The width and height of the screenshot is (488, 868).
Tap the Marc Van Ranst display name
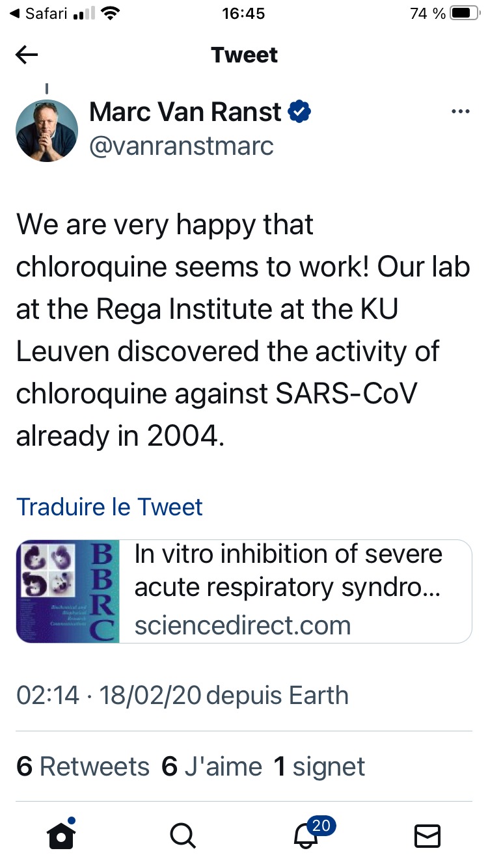(185, 112)
